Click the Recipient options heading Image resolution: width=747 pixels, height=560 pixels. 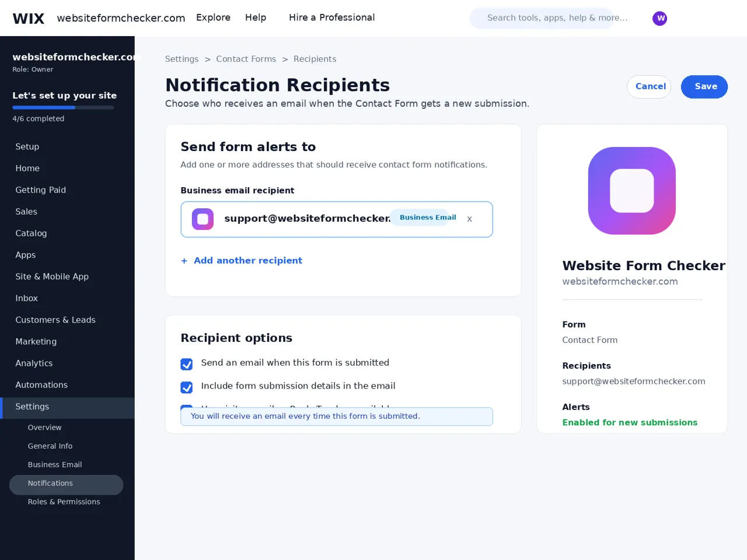tap(236, 338)
